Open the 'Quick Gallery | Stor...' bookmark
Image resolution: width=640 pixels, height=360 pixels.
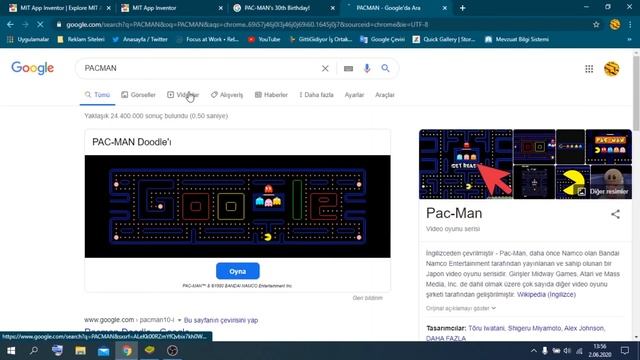pyautogui.click(x=444, y=40)
